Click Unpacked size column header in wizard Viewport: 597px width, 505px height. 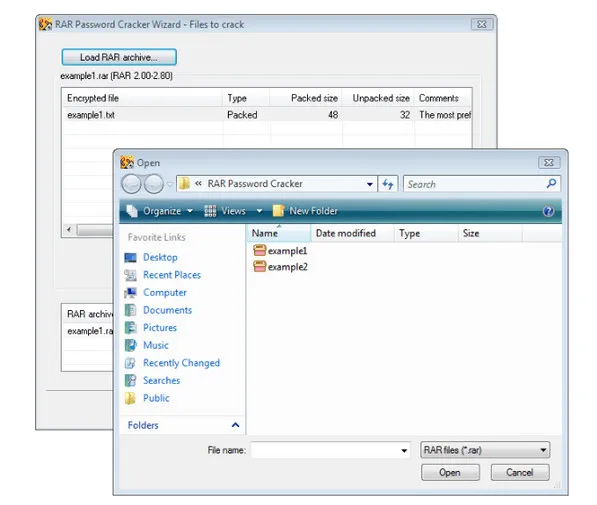[x=378, y=98]
